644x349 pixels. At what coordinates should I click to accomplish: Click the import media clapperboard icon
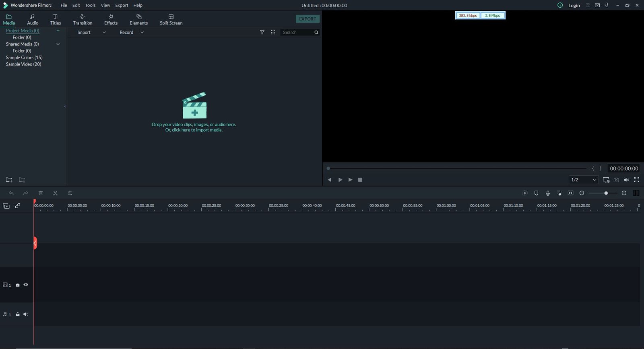pyautogui.click(x=194, y=105)
